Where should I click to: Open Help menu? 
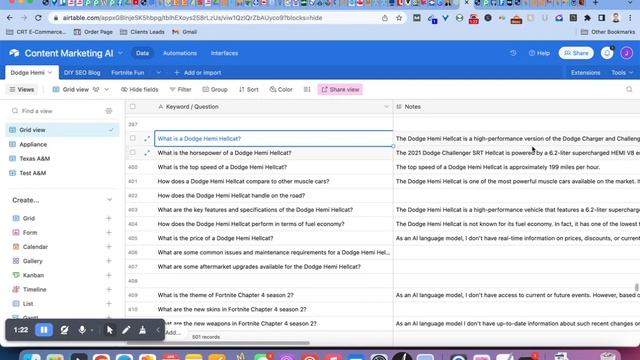coord(539,53)
